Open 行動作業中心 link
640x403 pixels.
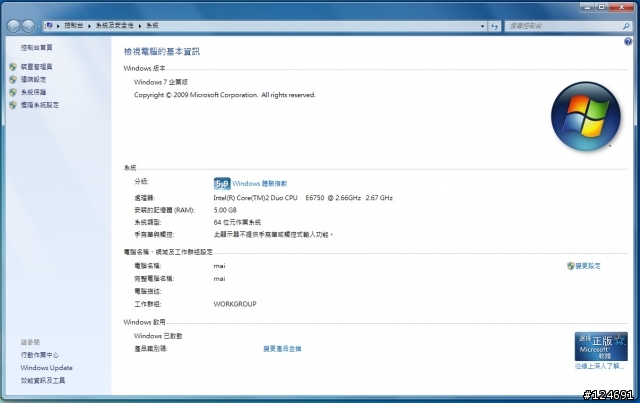tap(40, 355)
